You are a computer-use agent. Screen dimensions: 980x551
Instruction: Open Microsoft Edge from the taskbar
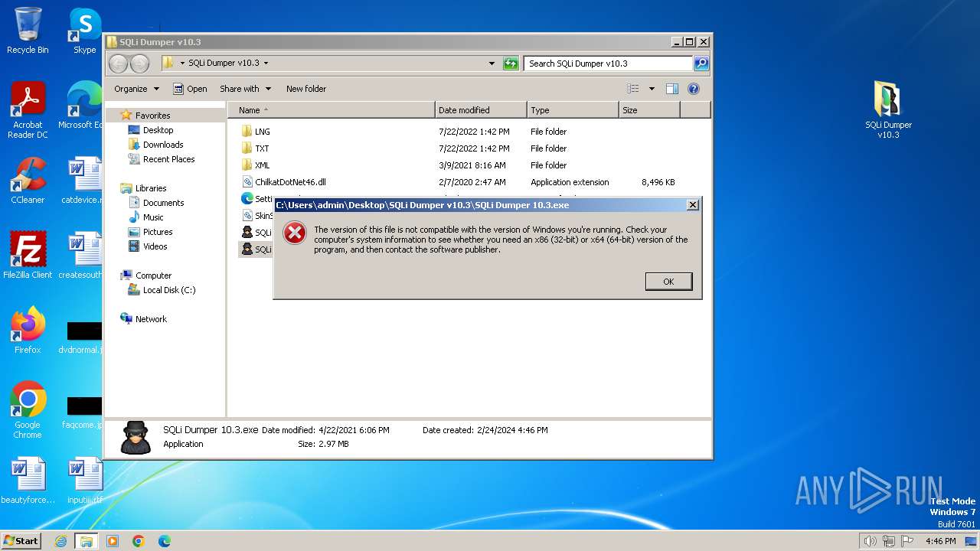coord(165,541)
